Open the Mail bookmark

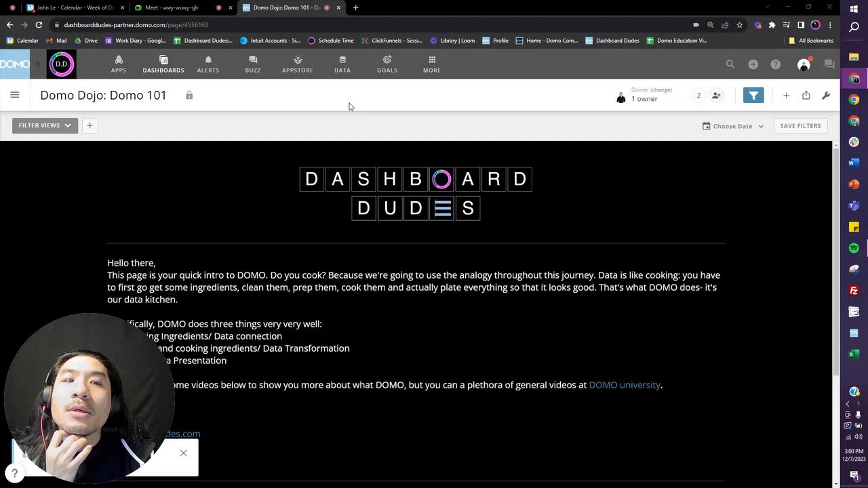coord(56,41)
